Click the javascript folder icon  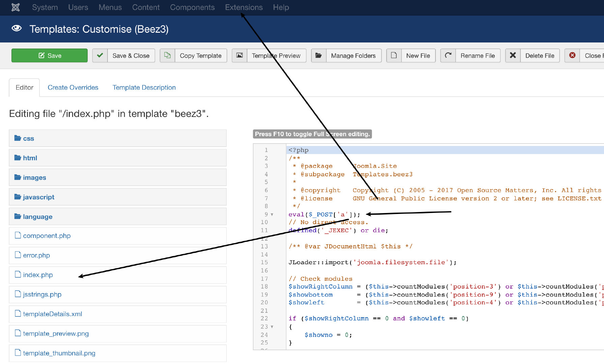click(18, 196)
